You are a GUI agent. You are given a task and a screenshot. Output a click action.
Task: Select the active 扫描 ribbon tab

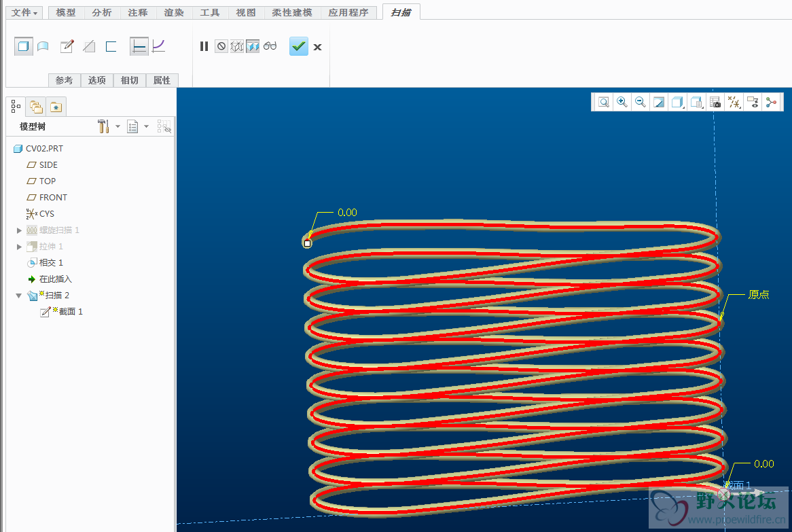coord(401,13)
